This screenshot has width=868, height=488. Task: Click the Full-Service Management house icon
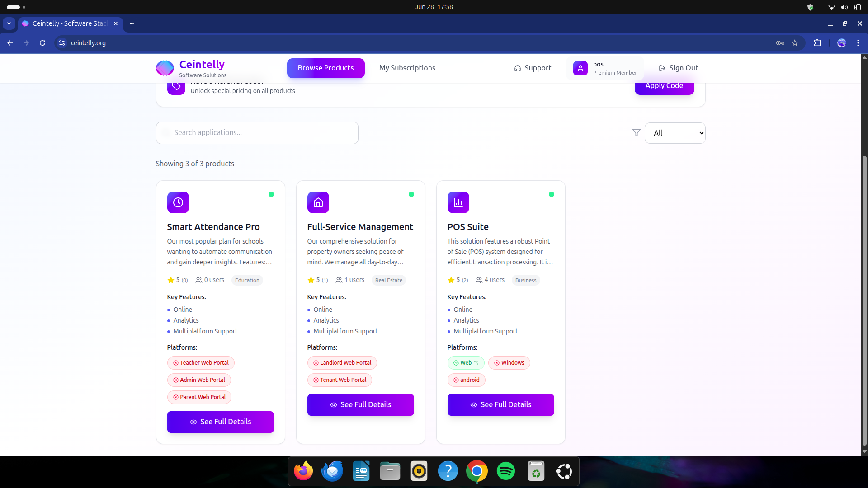tap(318, 202)
